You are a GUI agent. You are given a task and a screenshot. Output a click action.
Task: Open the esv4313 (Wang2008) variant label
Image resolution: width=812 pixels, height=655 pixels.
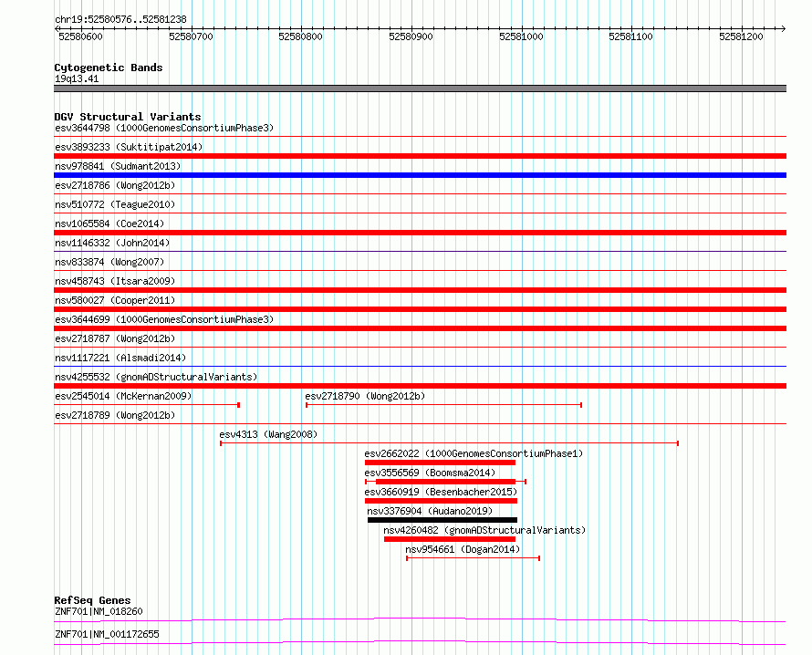click(x=268, y=434)
